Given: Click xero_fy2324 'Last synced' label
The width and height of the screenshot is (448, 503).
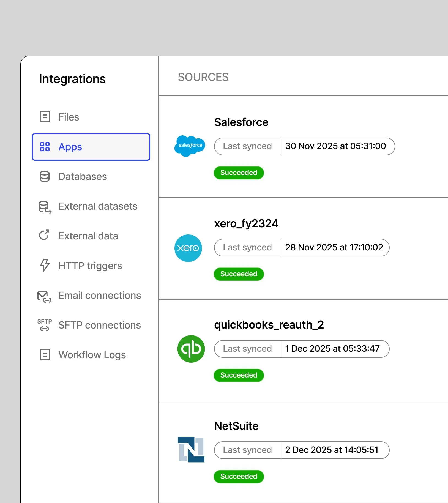Looking at the screenshot, I should click(x=247, y=247).
